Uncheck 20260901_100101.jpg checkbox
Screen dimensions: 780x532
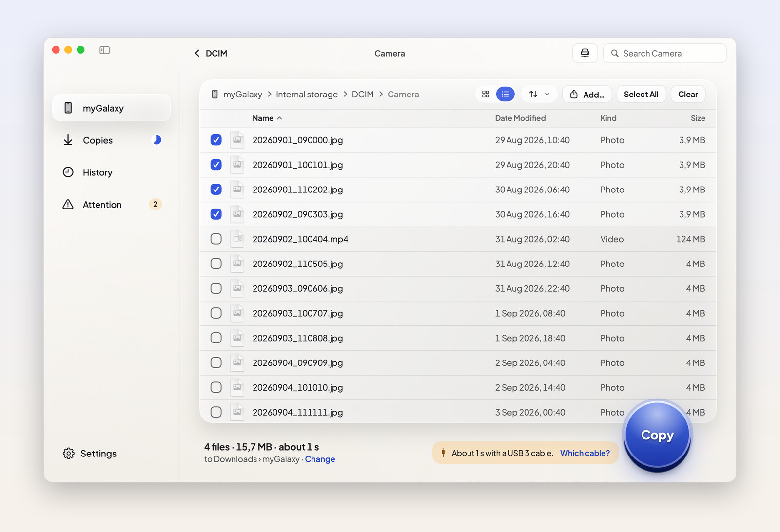click(x=216, y=165)
